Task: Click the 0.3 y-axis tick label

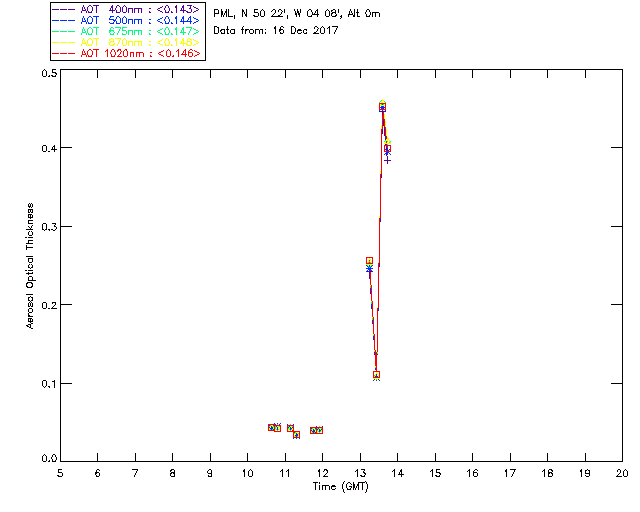Action: (49, 227)
